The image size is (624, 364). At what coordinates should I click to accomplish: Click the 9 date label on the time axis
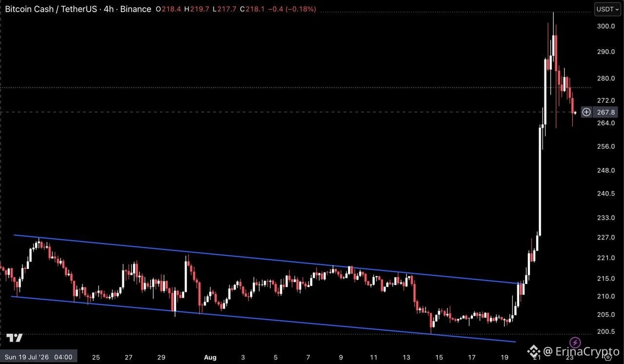pyautogui.click(x=341, y=357)
